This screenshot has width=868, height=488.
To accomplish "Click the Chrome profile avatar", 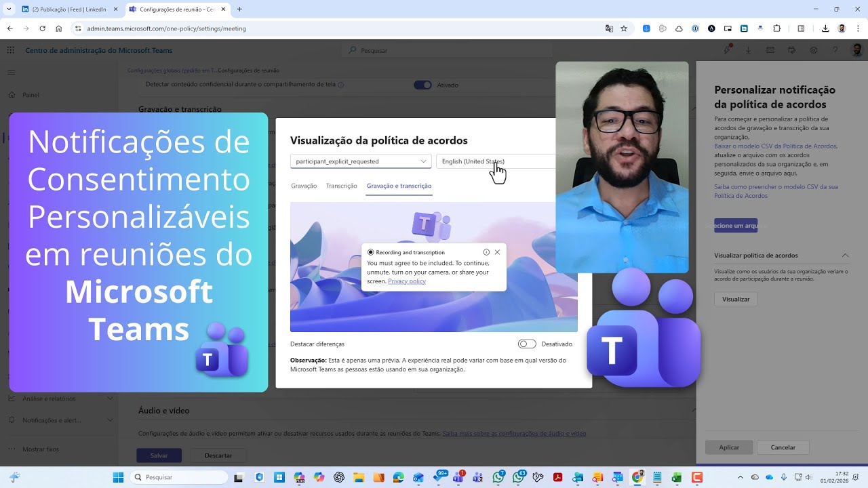I will coord(842,28).
